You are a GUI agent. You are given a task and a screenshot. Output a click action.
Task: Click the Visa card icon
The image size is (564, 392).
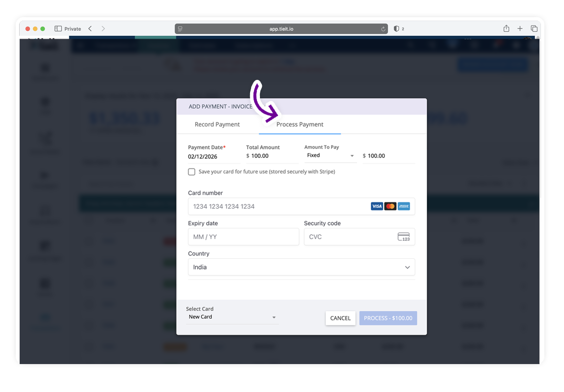[x=377, y=206]
